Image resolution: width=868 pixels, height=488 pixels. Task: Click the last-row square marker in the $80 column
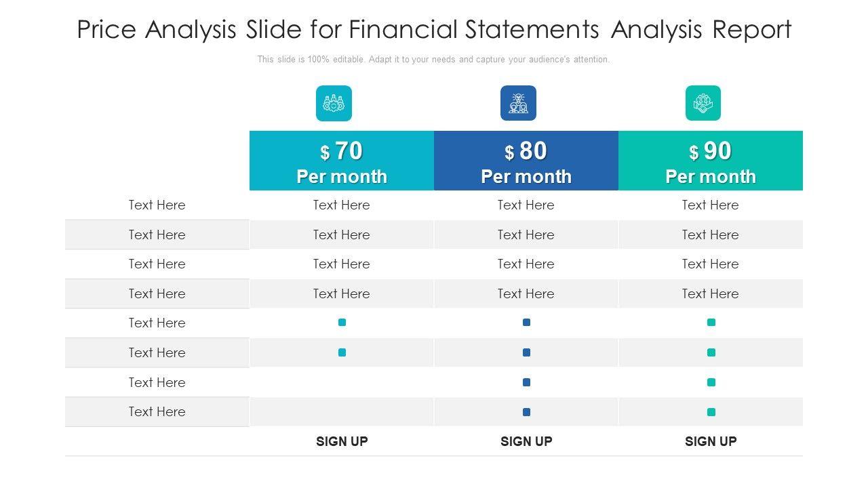(526, 412)
